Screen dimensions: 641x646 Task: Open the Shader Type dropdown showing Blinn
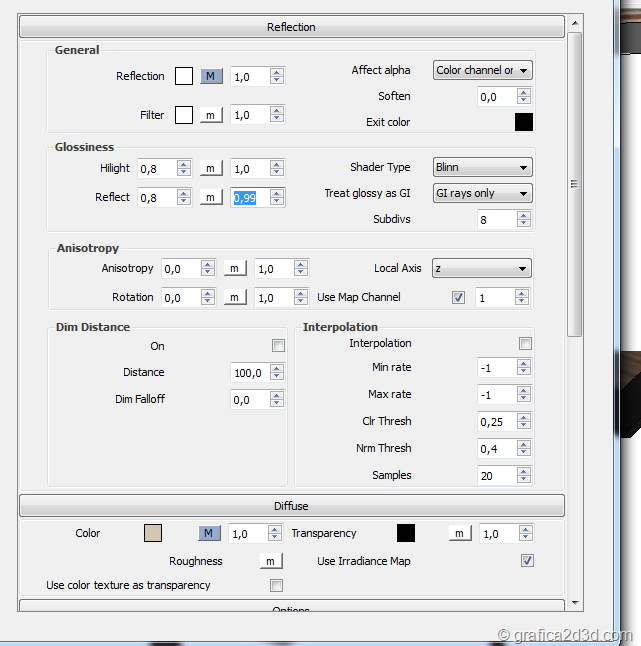click(482, 167)
